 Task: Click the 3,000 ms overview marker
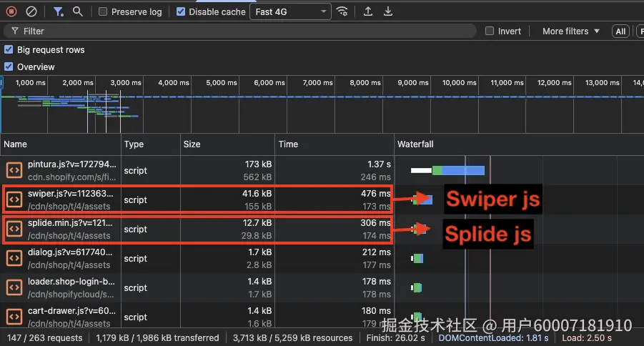[x=126, y=83]
